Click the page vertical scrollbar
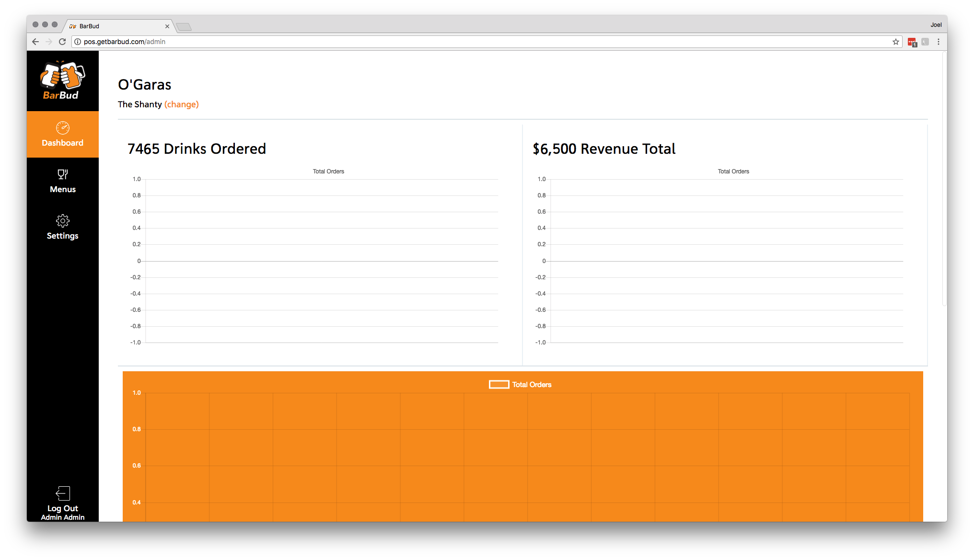974x560 pixels. pyautogui.click(x=944, y=180)
